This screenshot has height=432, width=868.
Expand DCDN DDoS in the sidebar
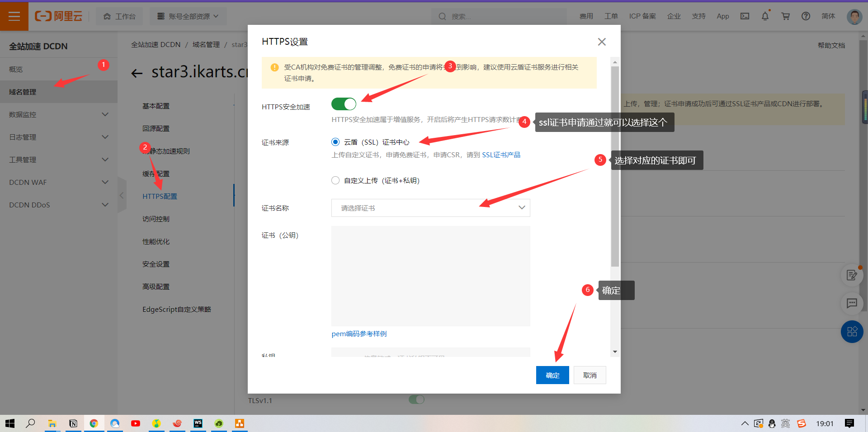coord(59,205)
